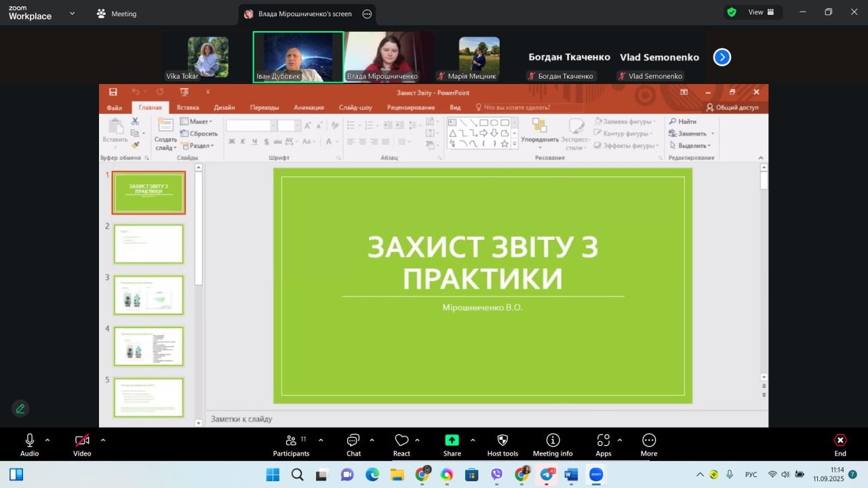Toggle the microphone Audio button
Viewport: 868px width, 488px height.
(29, 441)
